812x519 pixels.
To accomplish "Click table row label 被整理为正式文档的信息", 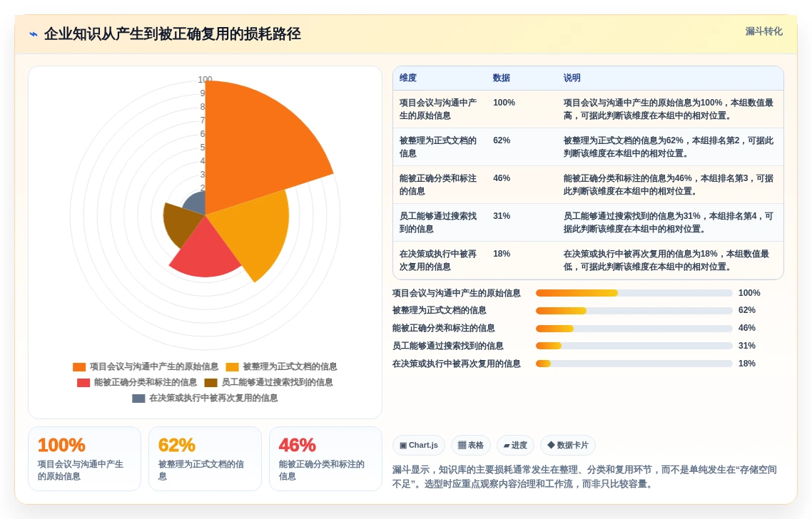I will pyautogui.click(x=438, y=147).
